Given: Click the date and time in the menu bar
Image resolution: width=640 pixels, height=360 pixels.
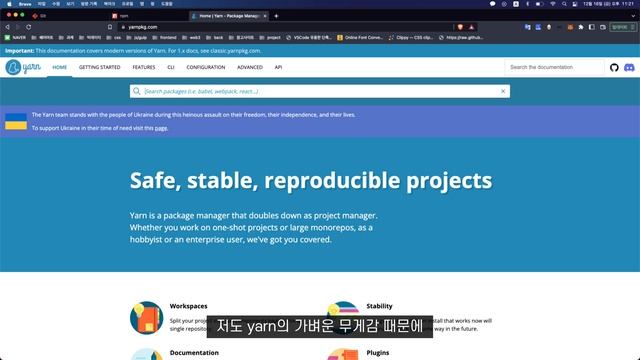Looking at the screenshot, I should (608, 4).
